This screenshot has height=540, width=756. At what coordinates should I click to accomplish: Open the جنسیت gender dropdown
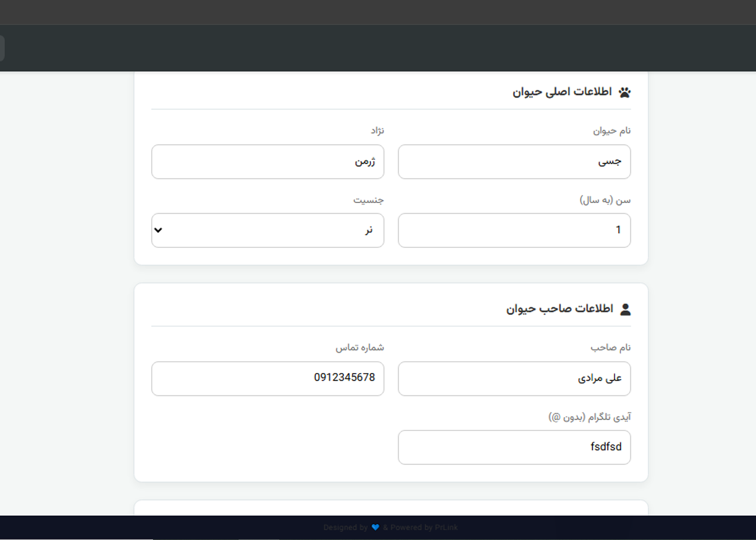point(268,231)
